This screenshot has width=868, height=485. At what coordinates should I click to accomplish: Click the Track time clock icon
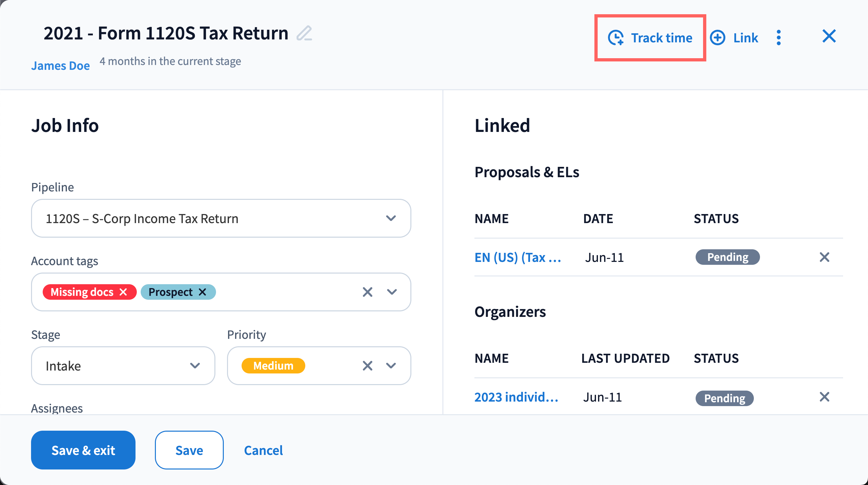(x=616, y=38)
